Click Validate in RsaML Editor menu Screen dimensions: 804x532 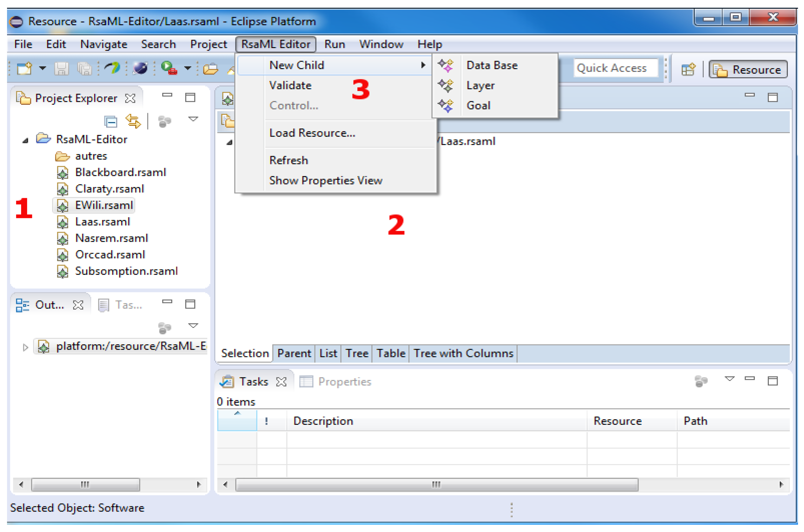point(290,85)
